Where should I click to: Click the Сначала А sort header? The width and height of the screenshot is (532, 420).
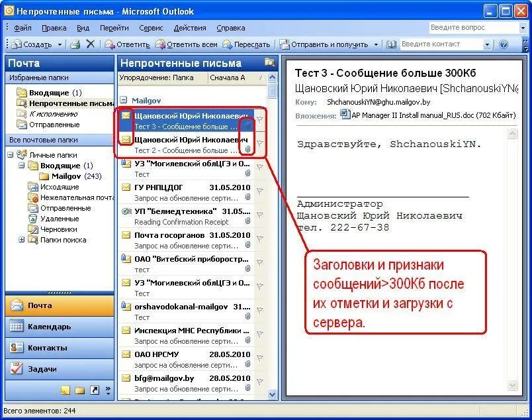pyautogui.click(x=237, y=78)
